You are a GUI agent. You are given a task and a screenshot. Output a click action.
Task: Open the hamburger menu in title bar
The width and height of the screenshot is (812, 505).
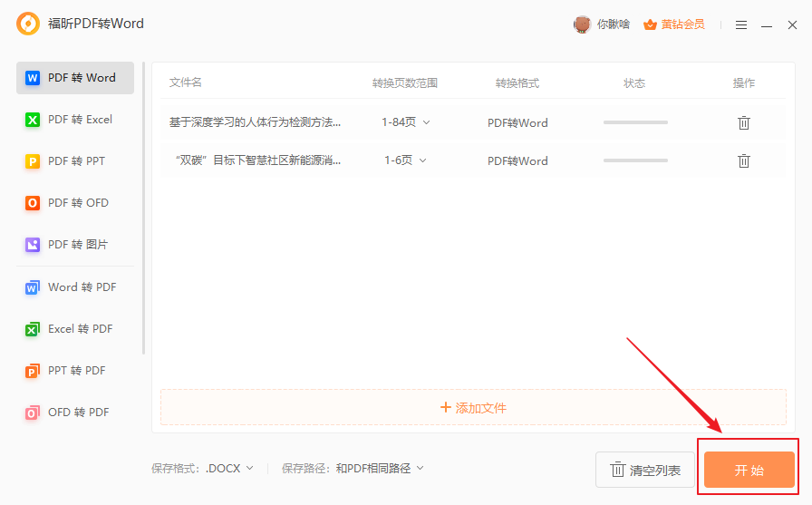tap(740, 24)
